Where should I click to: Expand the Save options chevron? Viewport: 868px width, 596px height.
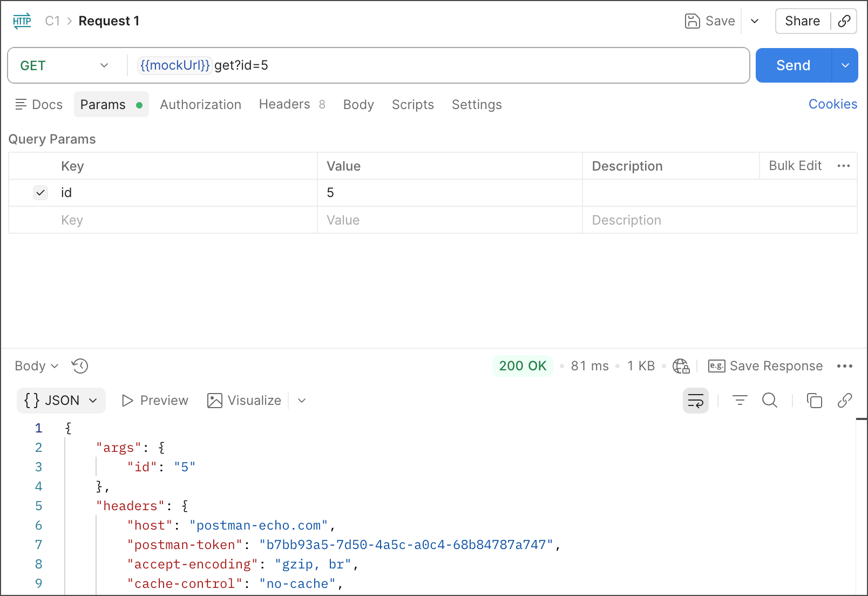coord(755,21)
